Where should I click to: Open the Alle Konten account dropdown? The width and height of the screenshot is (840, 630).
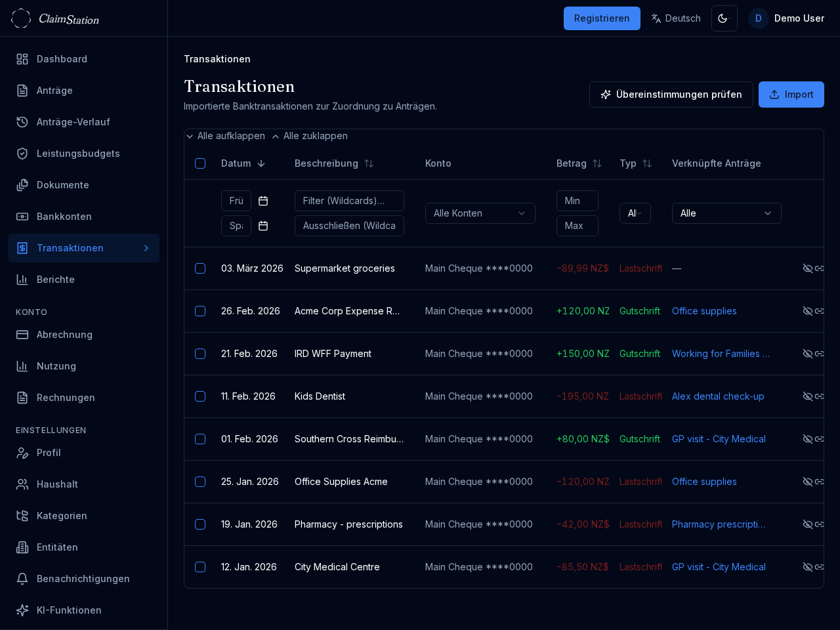point(480,213)
